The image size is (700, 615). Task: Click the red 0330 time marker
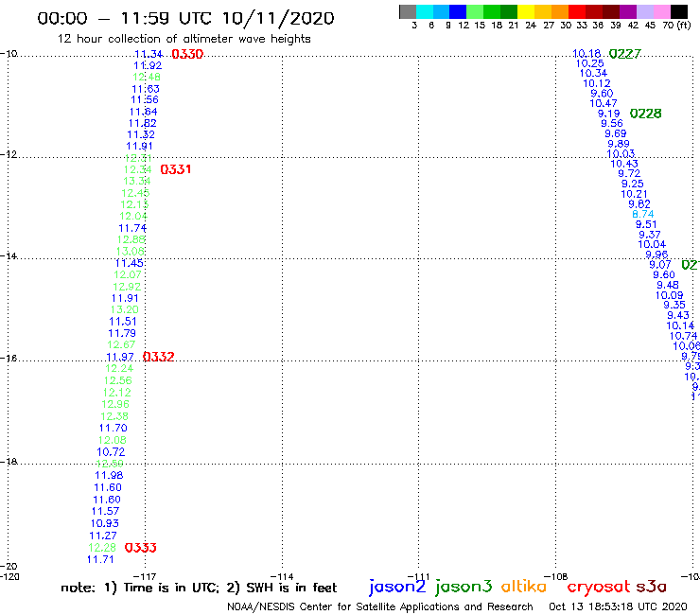(187, 54)
